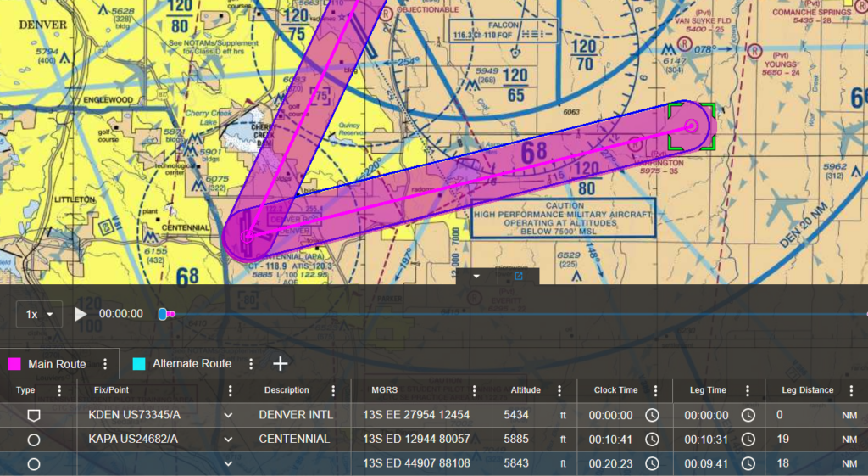Viewport: 868px width, 476px height.
Task: Add a new route with the plus icon
Action: tap(281, 363)
